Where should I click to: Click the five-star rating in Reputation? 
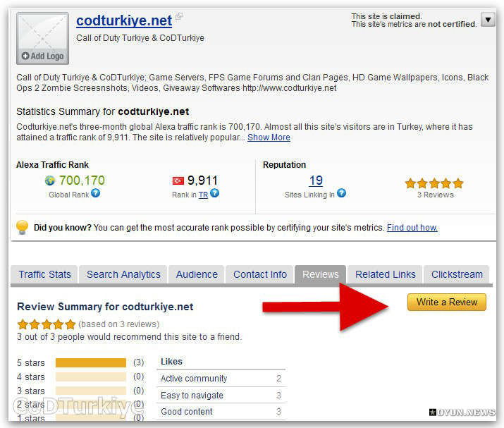[x=434, y=183]
